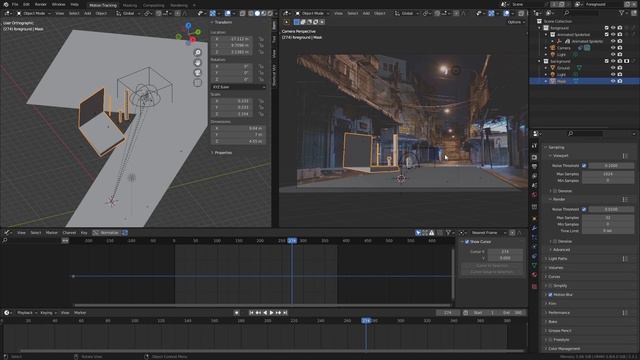Expand the Light Paths panel
The width and height of the screenshot is (640, 360).
(x=557, y=259)
